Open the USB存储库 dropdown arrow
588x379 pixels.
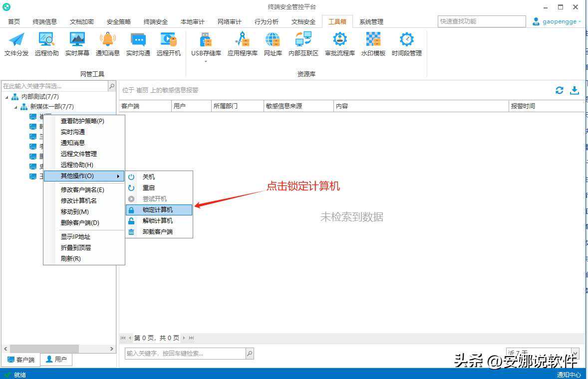206,61
